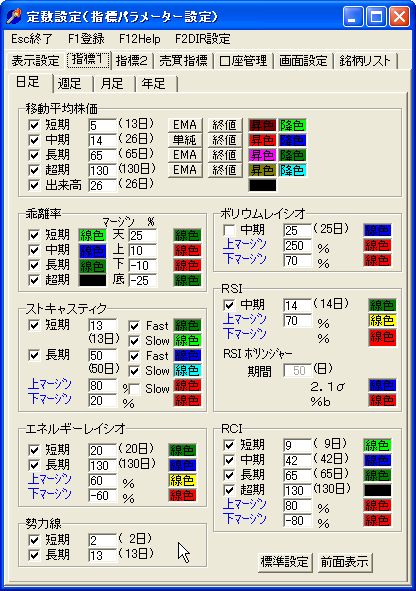
Task: Toggle 超期 checkbox in RCI
Action: tap(229, 490)
